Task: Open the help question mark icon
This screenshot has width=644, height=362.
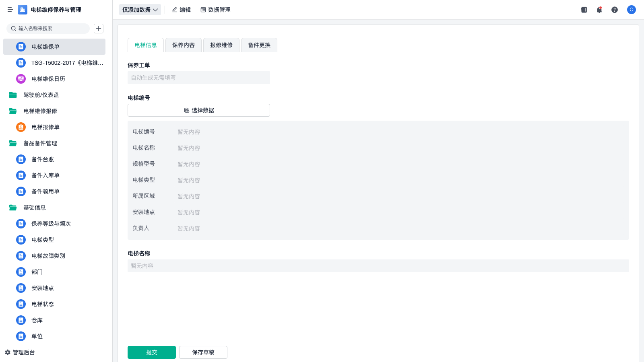Action: (x=615, y=10)
